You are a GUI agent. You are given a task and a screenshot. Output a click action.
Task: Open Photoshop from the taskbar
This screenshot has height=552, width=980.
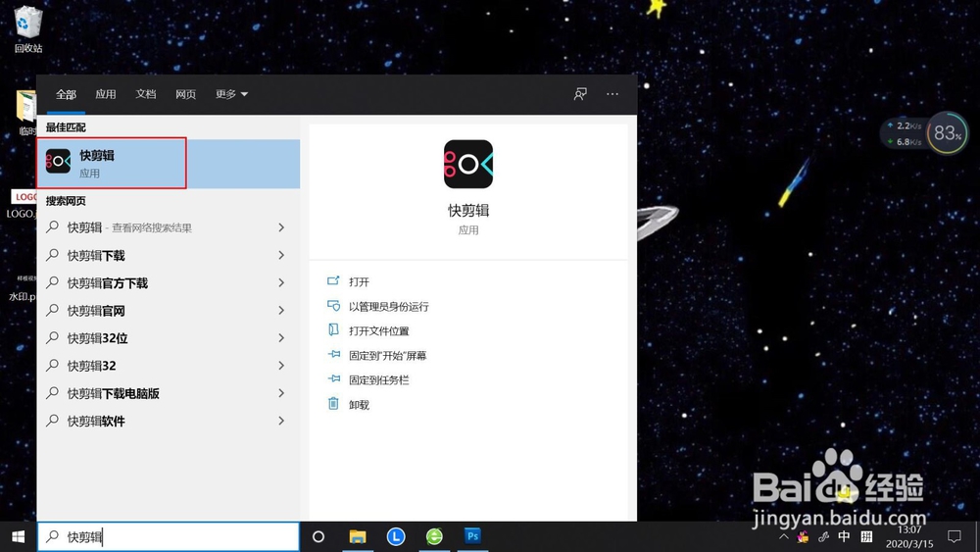[x=473, y=536]
